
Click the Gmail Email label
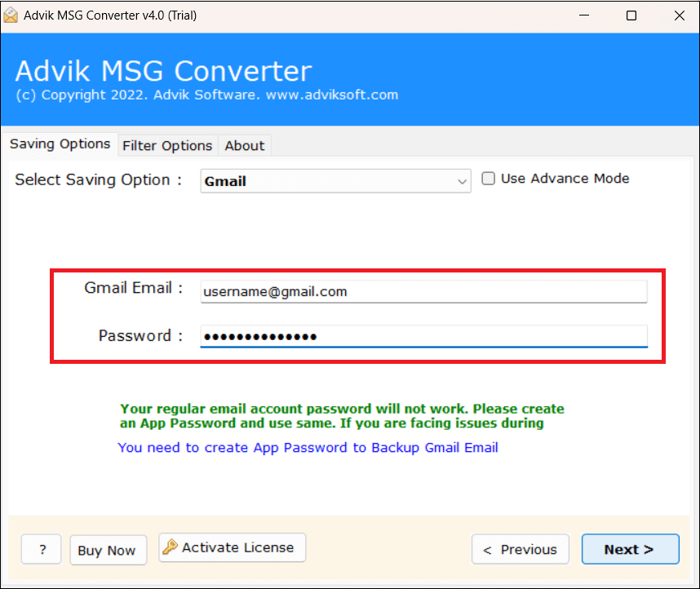click(x=134, y=288)
